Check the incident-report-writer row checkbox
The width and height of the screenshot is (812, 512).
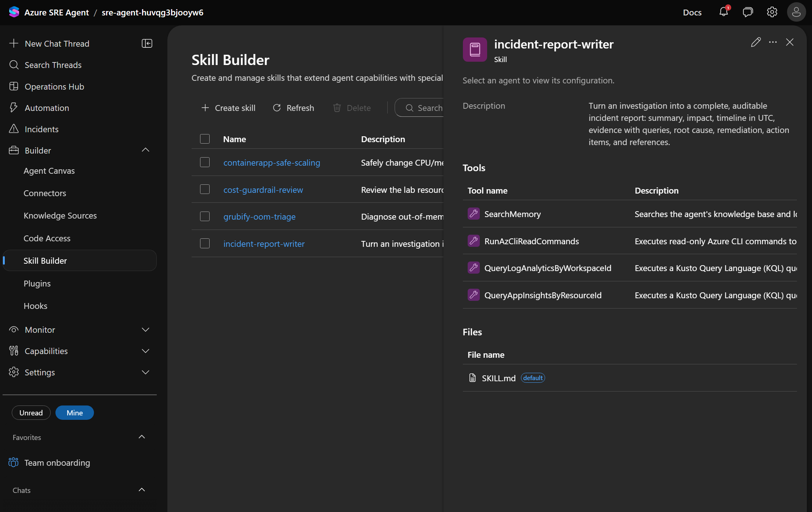pos(205,244)
